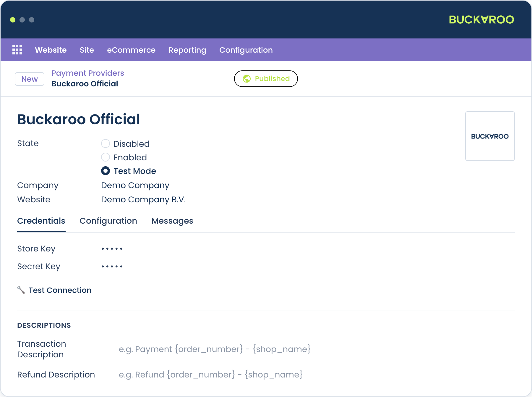The width and height of the screenshot is (532, 397).
Task: Open the Configuration menu in top bar
Action: [246, 50]
